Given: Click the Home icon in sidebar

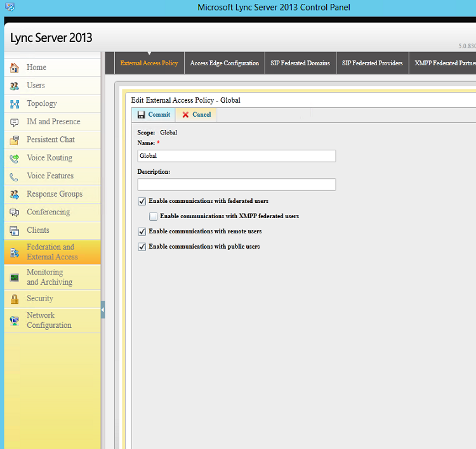Looking at the screenshot, I should [14, 68].
